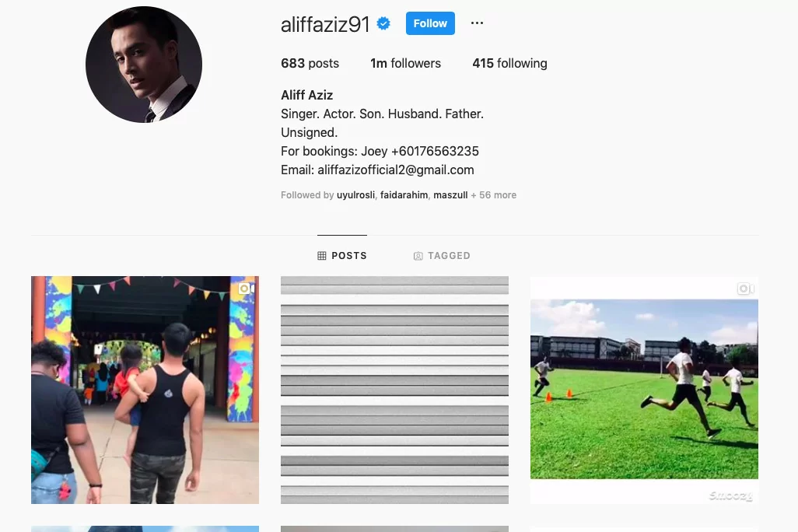Image resolution: width=798 pixels, height=532 pixels.
Task: Click video icon on fair photo post
Action: (247, 289)
